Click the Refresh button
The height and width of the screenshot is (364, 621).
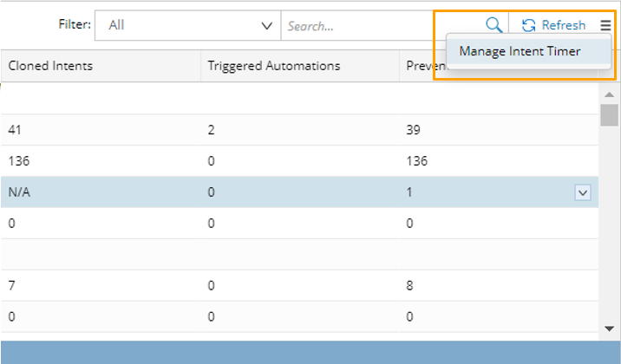(x=553, y=26)
